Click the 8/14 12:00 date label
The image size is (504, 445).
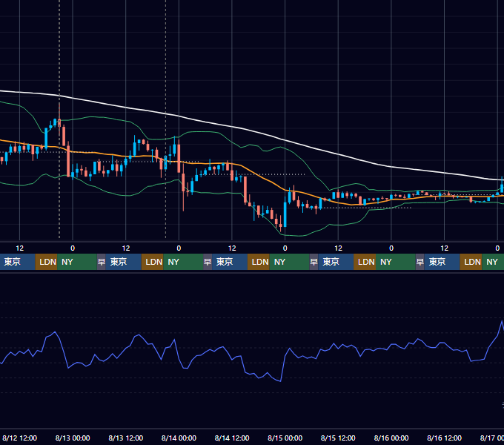pos(232,438)
